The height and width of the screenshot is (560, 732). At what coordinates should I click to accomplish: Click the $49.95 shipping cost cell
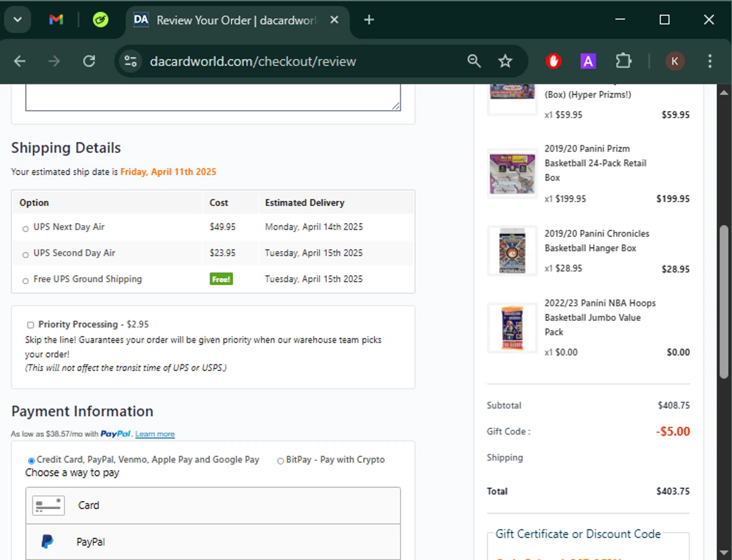pos(223,227)
